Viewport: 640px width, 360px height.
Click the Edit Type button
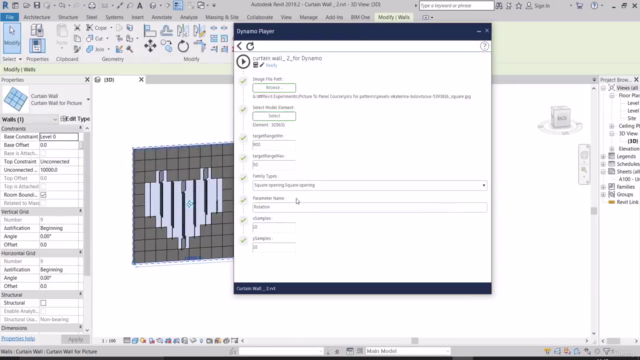pyautogui.click(x=76, y=119)
